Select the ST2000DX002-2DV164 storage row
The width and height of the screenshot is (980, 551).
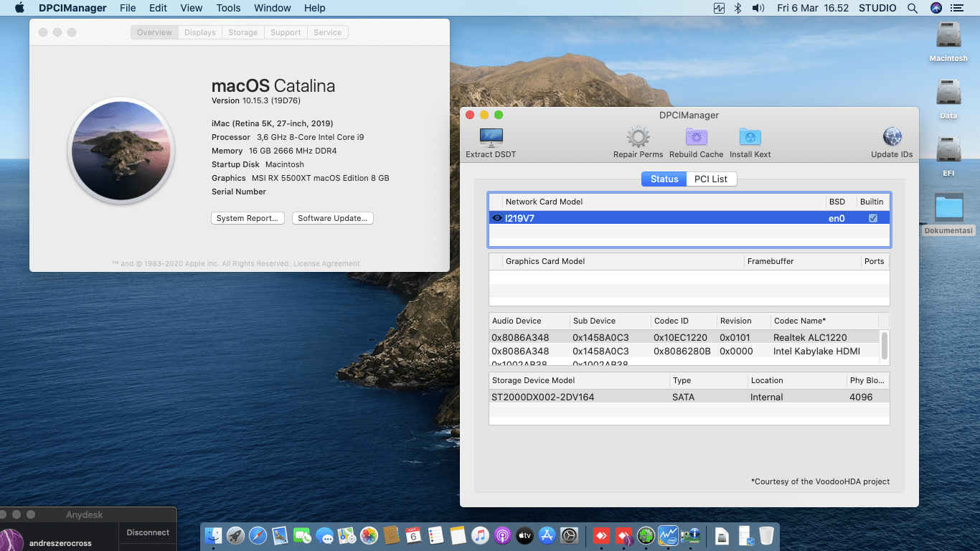689,397
